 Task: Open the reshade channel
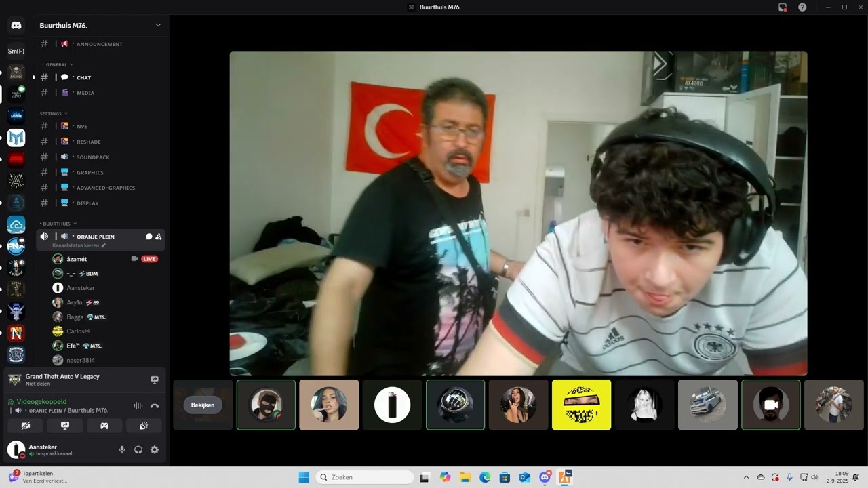(100, 142)
